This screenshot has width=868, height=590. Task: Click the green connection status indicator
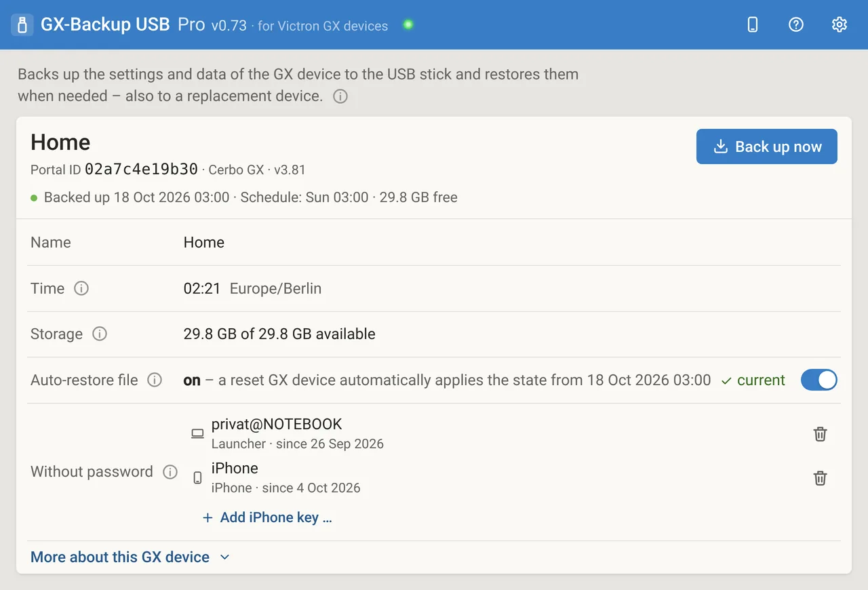click(408, 24)
